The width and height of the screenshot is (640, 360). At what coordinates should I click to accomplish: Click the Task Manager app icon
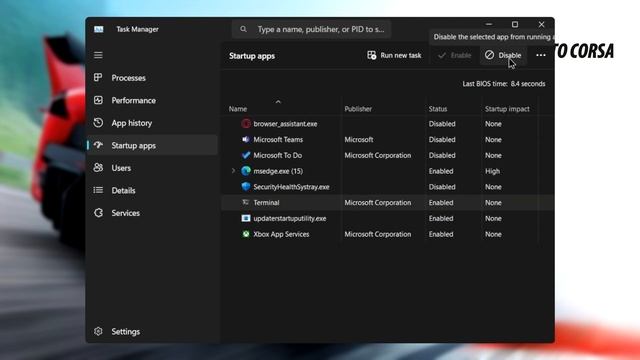[x=98, y=29]
